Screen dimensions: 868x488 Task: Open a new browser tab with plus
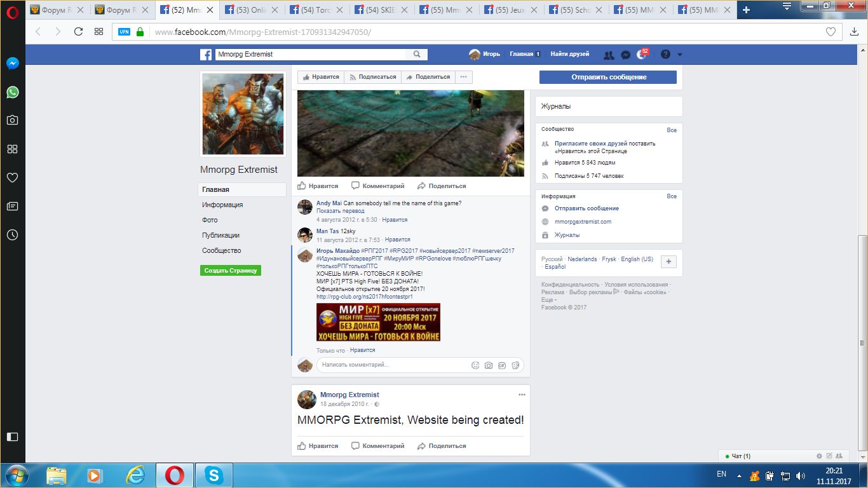[x=746, y=10]
